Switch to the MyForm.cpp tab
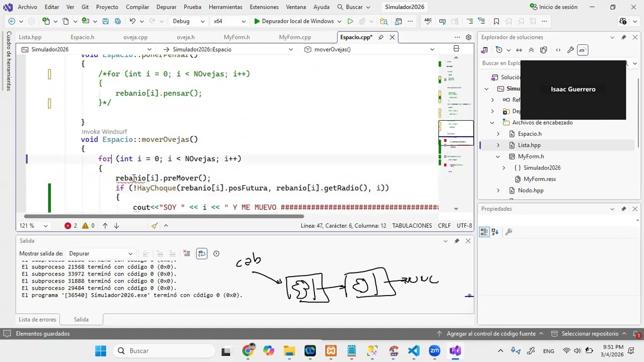 tap(295, 37)
